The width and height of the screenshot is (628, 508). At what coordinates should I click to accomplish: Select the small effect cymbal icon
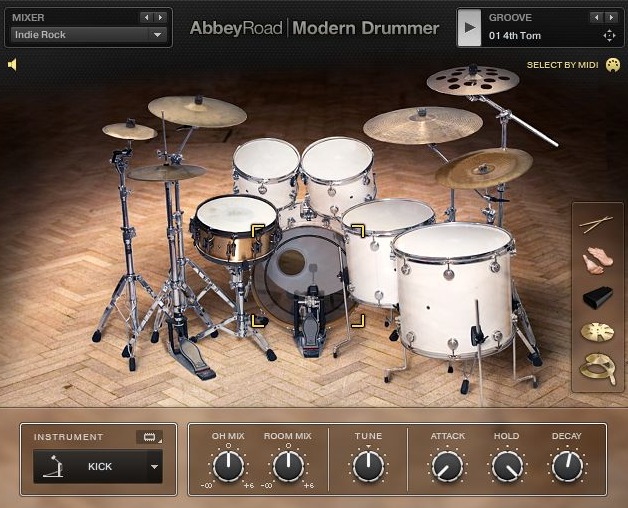point(597,332)
